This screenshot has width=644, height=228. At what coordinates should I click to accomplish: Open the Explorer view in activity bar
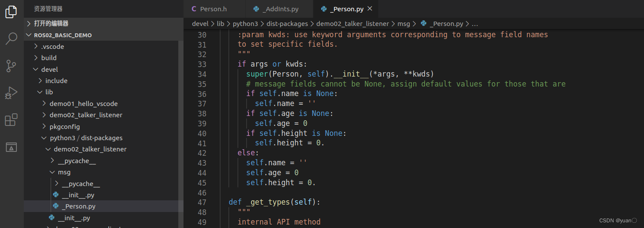tap(11, 12)
